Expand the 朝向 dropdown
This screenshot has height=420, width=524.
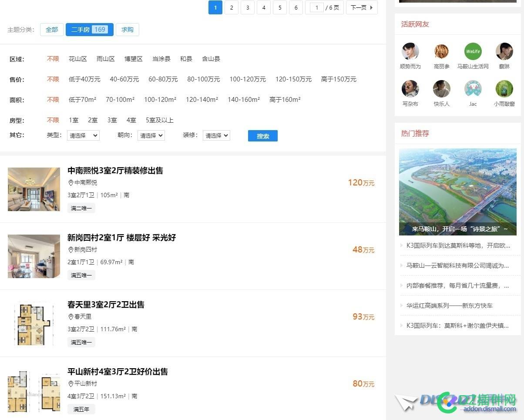[151, 135]
